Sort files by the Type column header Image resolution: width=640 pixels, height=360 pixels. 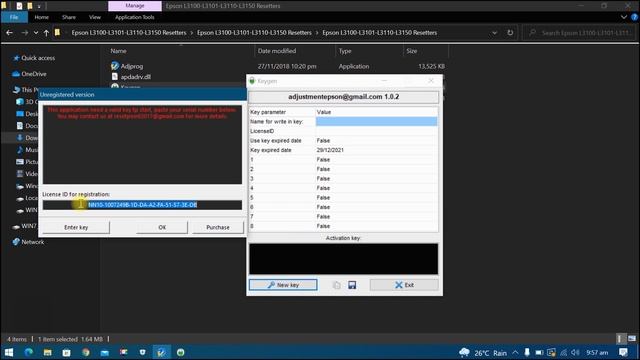[345, 51]
